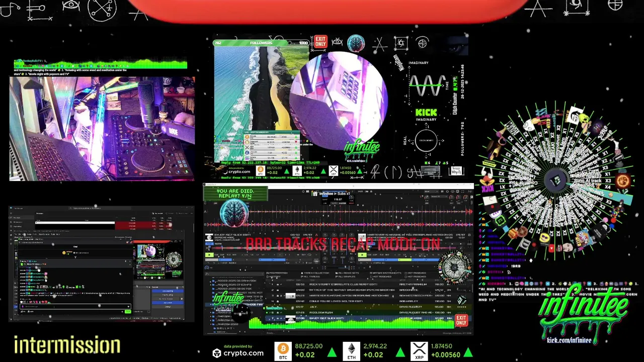The width and height of the screenshot is (644, 362).
Task: Click the kick.com/infinitee link text
Action: 569,340
